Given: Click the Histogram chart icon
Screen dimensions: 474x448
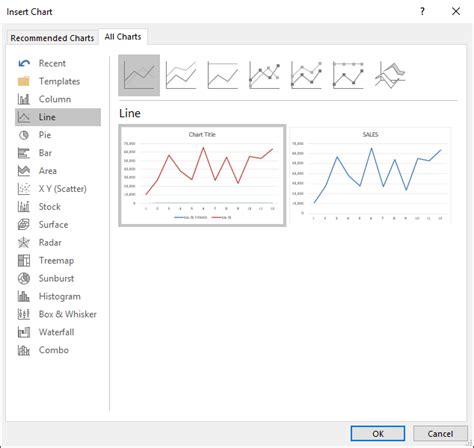Looking at the screenshot, I should click(24, 296).
